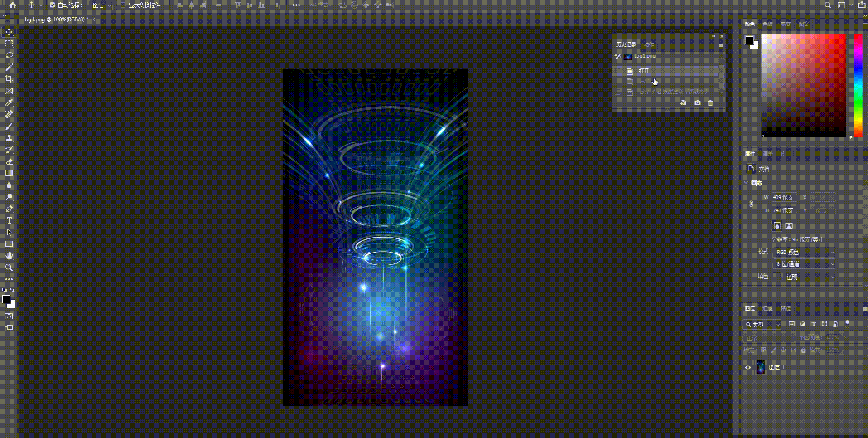Image resolution: width=868 pixels, height=438 pixels.
Task: Select the 色阶 history state
Action: [644, 82]
